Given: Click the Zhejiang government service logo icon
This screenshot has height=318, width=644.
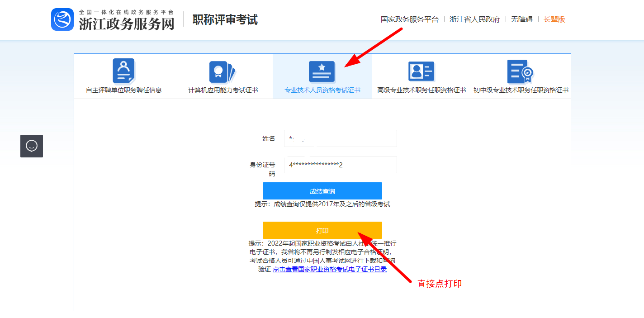Looking at the screenshot, I should pyautogui.click(x=62, y=19).
